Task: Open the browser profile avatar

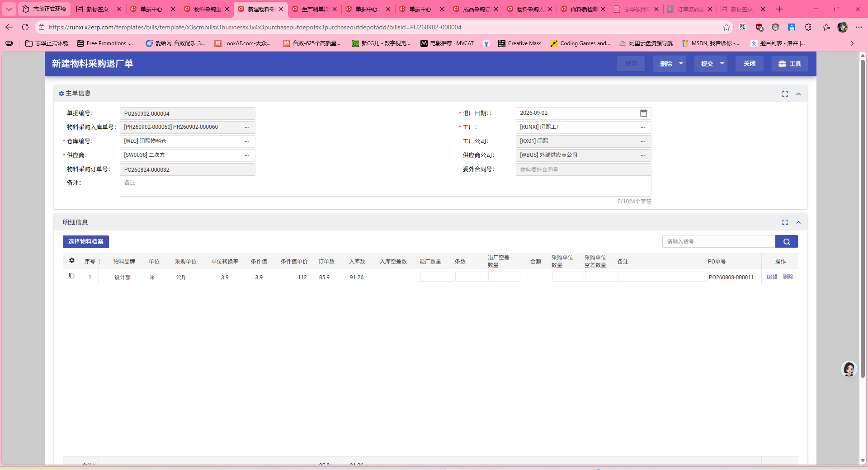Action: coord(842,27)
